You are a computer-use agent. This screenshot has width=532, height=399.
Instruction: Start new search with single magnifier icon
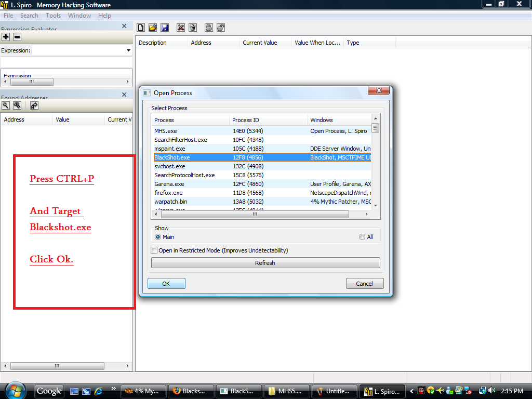tap(6, 105)
